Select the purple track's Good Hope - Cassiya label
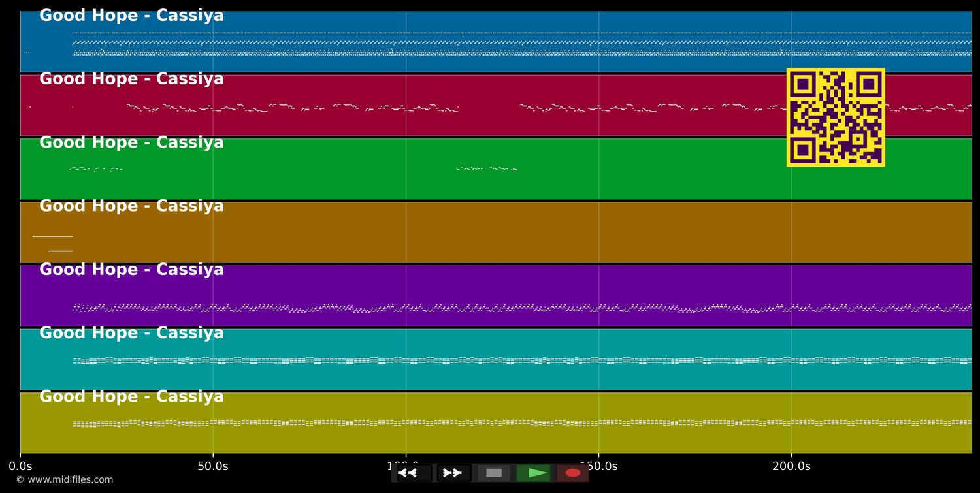This screenshot has height=493, width=980. [x=131, y=270]
